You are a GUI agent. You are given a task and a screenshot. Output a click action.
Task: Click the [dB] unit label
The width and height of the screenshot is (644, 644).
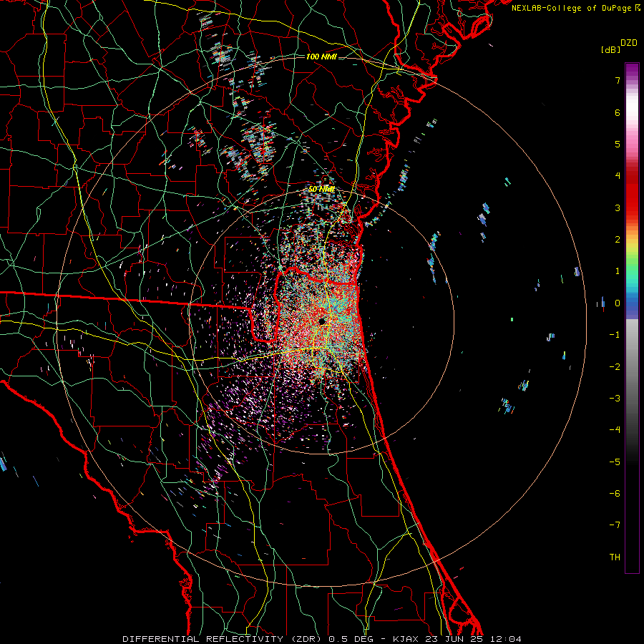coord(610,49)
